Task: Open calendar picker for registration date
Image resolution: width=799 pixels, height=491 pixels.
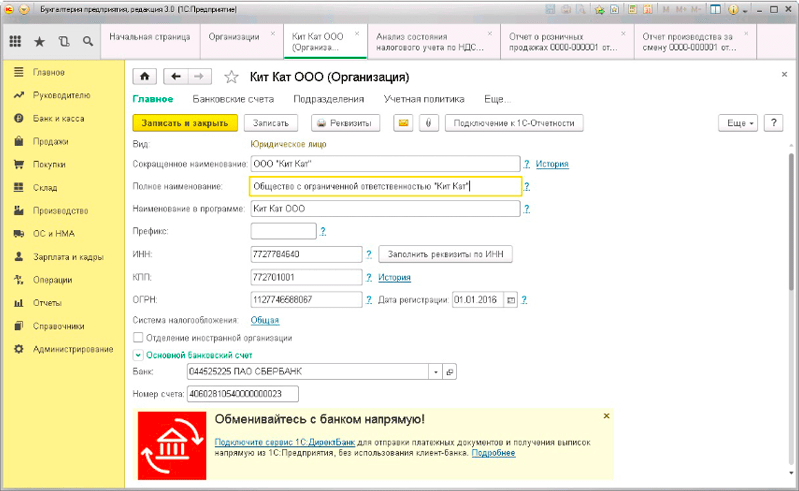Action: [510, 299]
